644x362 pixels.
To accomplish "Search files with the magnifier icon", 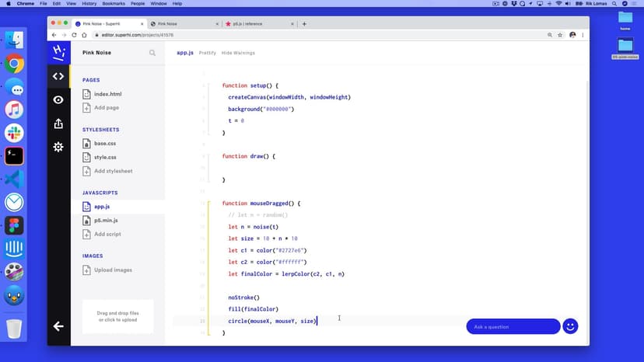I will click(x=152, y=53).
